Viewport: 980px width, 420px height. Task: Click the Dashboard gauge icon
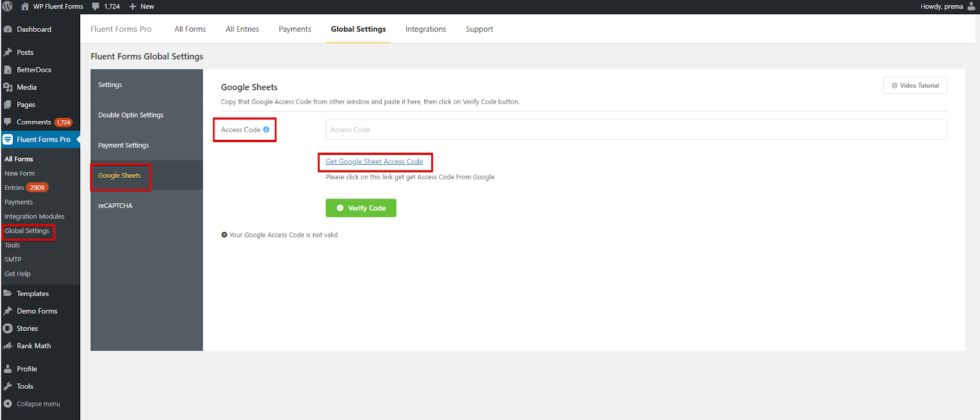[x=8, y=29]
